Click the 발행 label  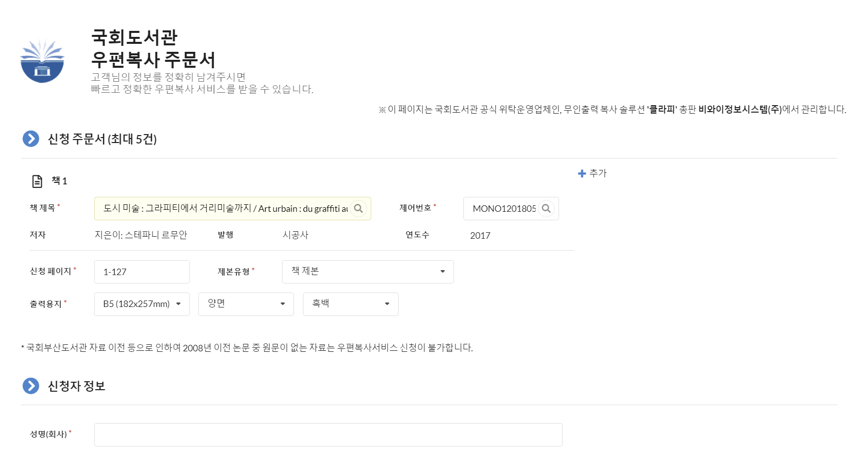[225, 235]
